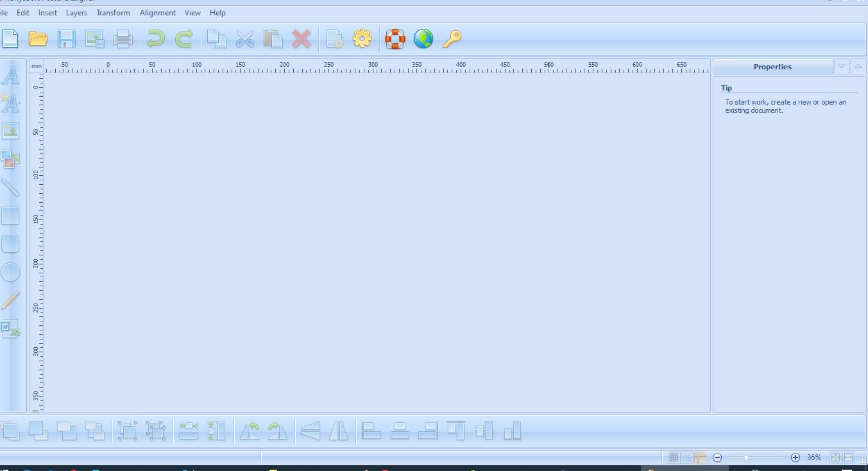Select the Ellipse shape tool
This screenshot has width=868, height=471.
click(10, 272)
